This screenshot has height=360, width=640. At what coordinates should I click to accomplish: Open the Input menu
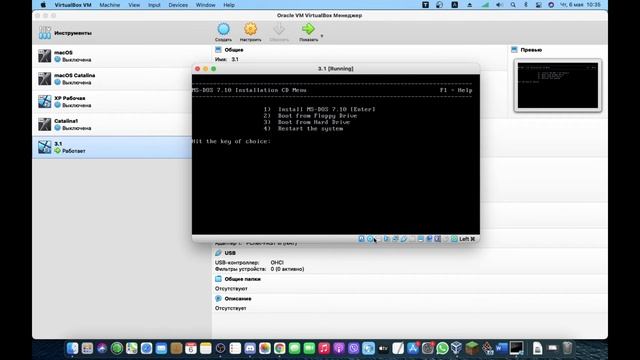pyautogui.click(x=154, y=5)
